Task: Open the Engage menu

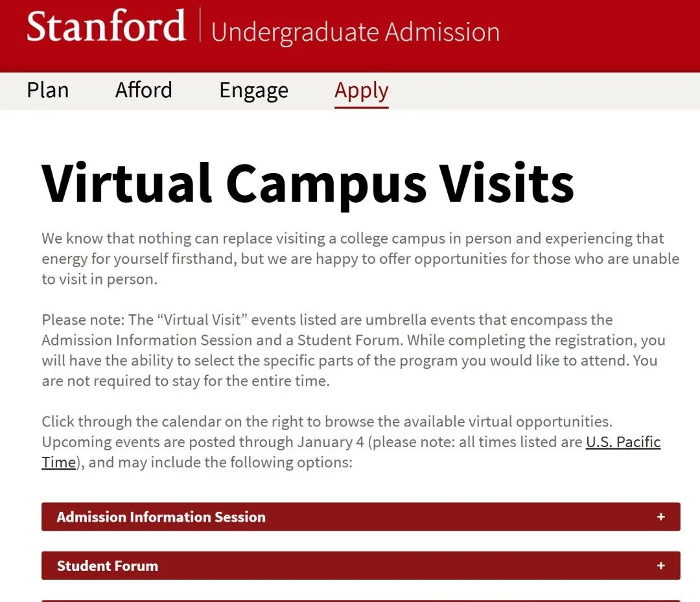Action: 253,91
